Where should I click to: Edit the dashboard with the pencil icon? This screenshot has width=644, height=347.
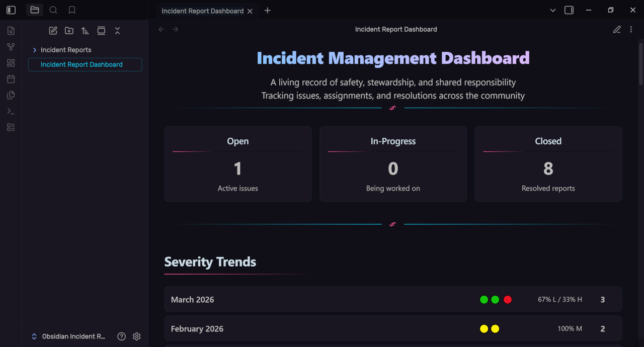[617, 30]
